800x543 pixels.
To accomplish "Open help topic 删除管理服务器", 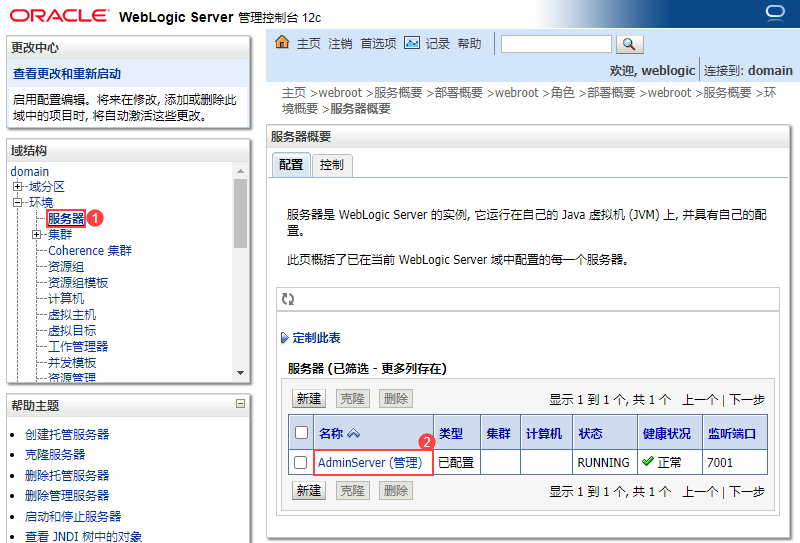I will (x=67, y=496).
